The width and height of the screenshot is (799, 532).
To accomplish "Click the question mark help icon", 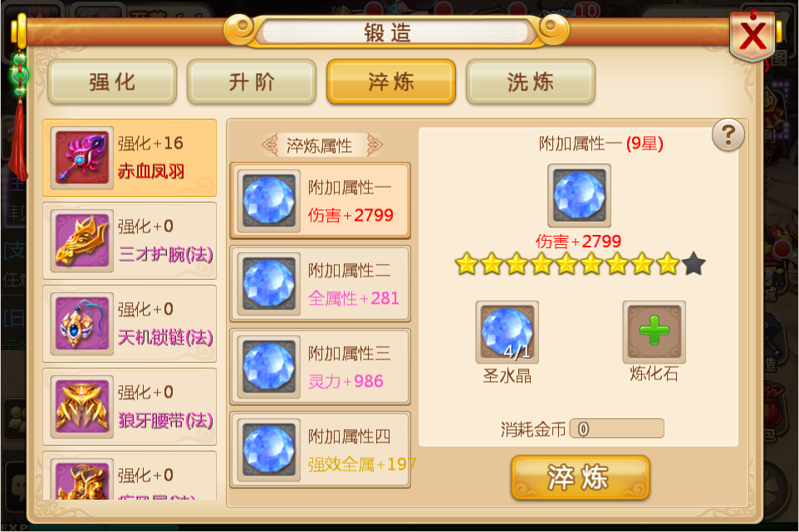I will pos(728,135).
